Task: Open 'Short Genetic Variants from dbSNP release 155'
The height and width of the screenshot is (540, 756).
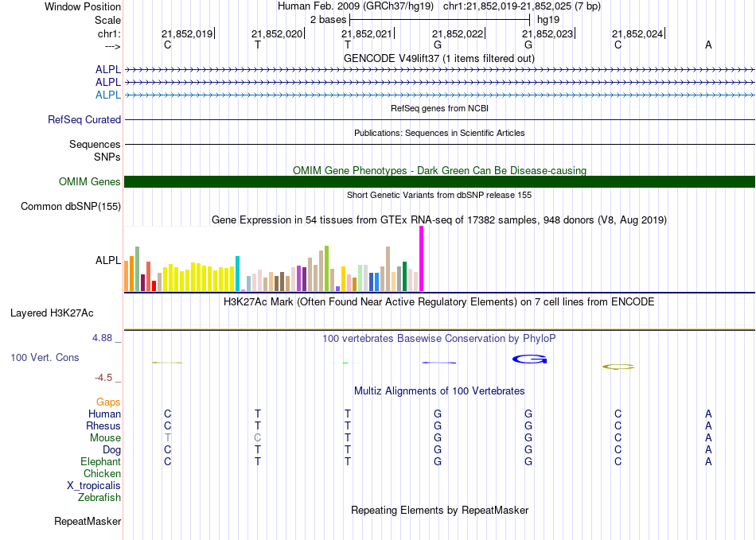Action: pos(439,195)
